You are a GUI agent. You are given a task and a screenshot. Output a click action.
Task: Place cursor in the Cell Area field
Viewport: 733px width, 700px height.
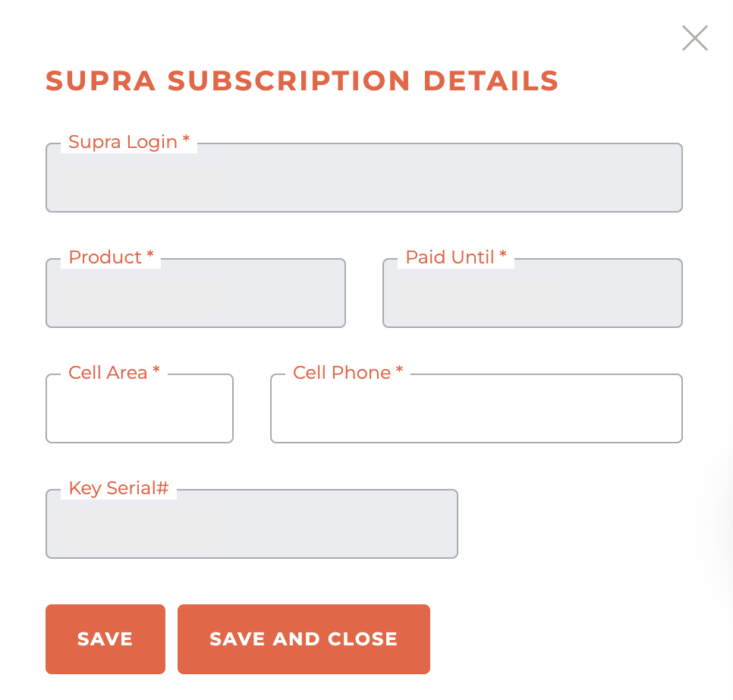(140, 408)
